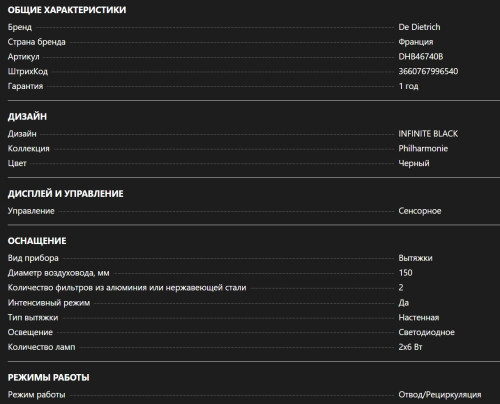Click the ДИСПЛЕЙ И УПРАВЛЕНИЕ heading
The width and height of the screenshot is (500, 404).
tap(65, 194)
